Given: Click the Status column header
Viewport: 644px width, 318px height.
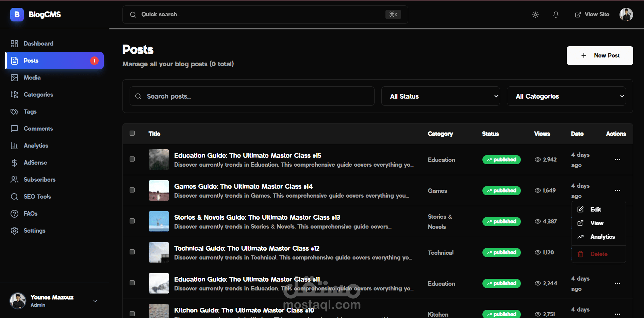Looking at the screenshot, I should coord(491,134).
